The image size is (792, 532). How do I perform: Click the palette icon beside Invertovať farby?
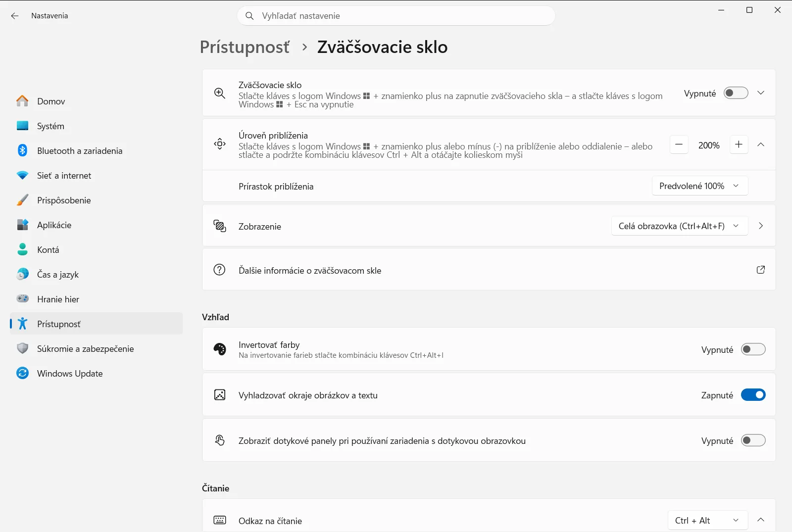220,349
